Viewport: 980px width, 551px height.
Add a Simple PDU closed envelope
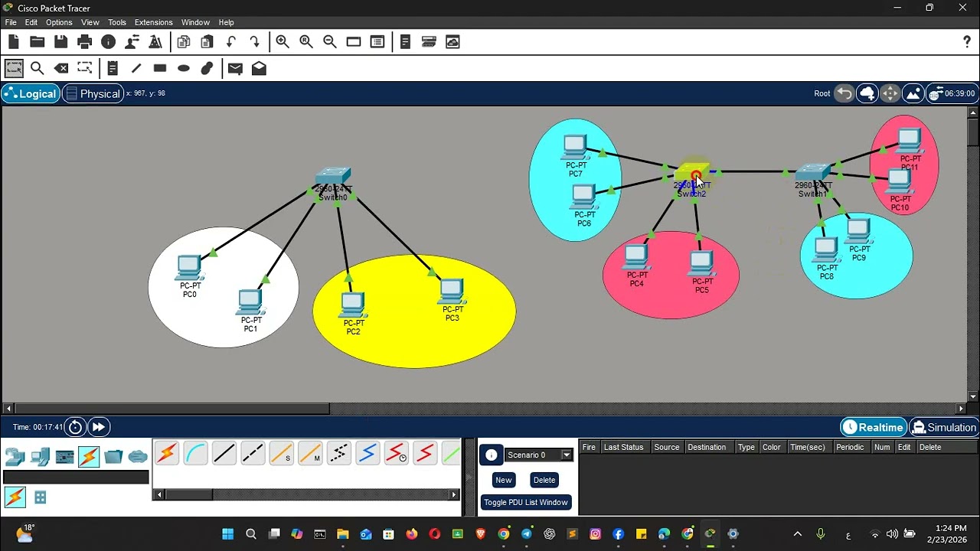[235, 68]
